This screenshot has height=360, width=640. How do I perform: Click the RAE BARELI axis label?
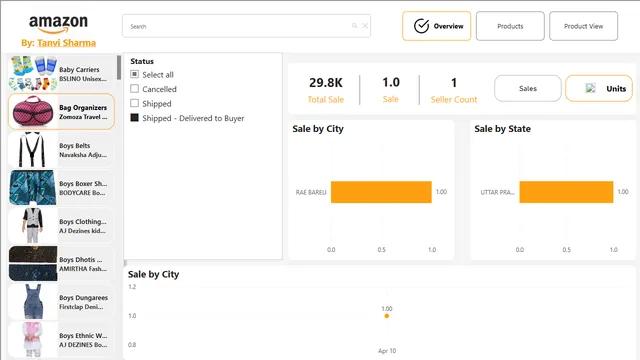click(x=311, y=192)
